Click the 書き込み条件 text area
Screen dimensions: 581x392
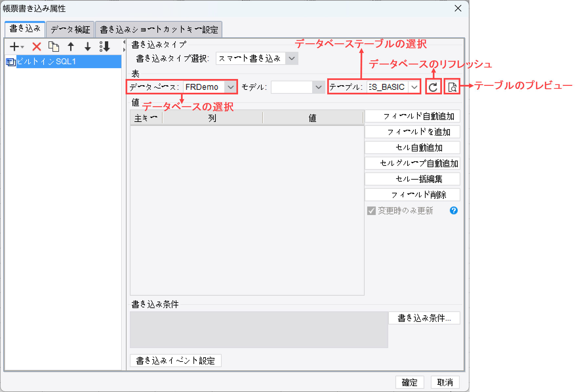tap(259, 330)
